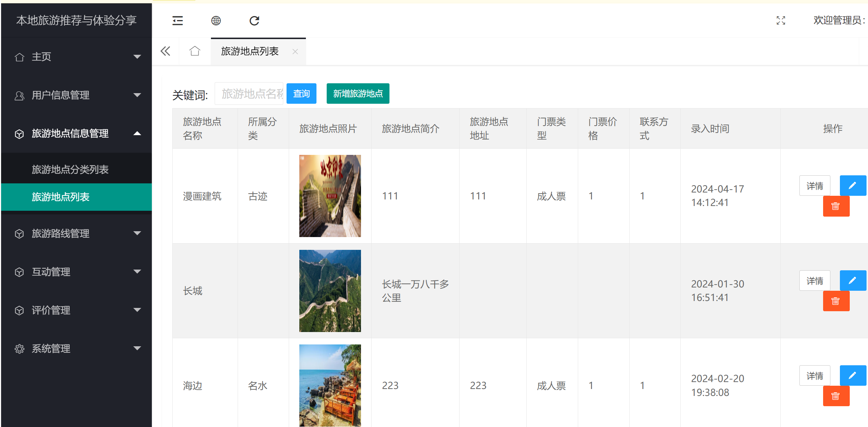Close the 旅游地点列表 tab
This screenshot has height=427, width=868.
(x=295, y=52)
